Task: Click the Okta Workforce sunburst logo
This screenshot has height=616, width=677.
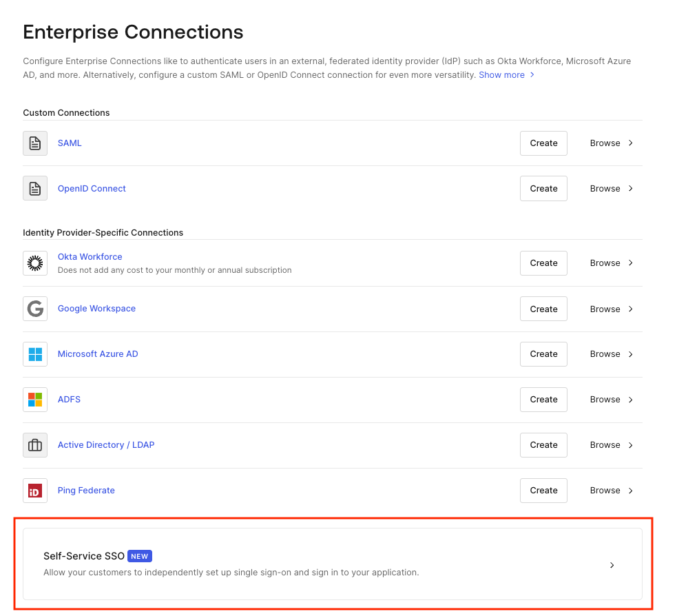Action: coord(35,263)
